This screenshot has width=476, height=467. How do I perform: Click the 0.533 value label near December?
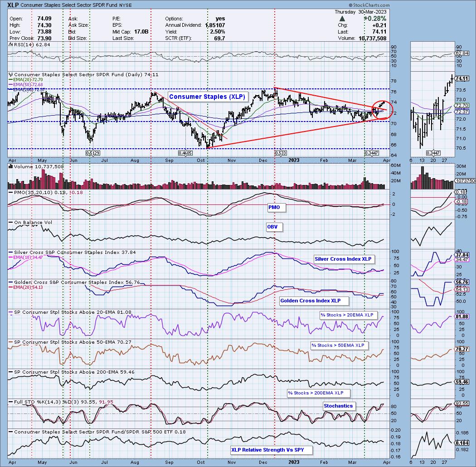pyautogui.click(x=281, y=153)
